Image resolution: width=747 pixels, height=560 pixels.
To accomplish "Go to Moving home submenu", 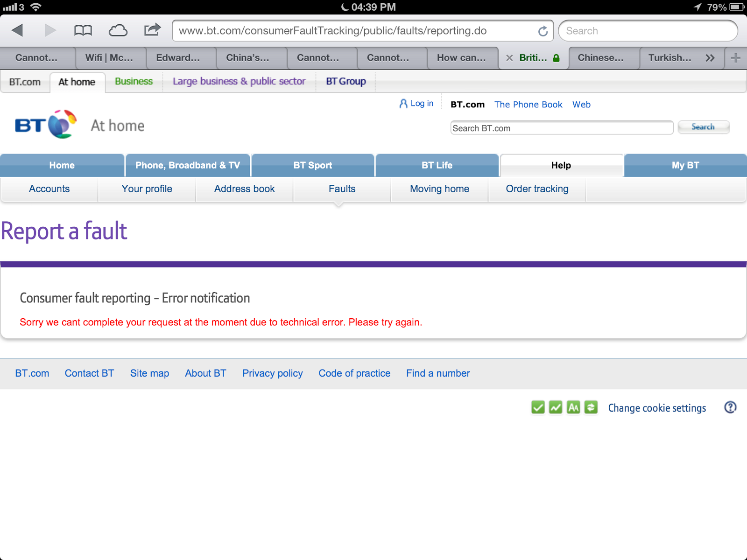I will [440, 189].
